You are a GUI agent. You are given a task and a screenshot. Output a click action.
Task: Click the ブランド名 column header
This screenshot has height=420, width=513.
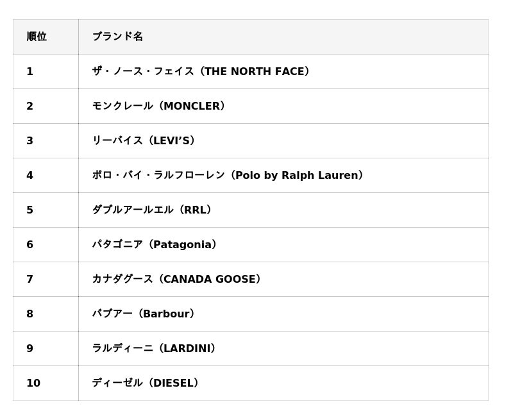coord(117,37)
